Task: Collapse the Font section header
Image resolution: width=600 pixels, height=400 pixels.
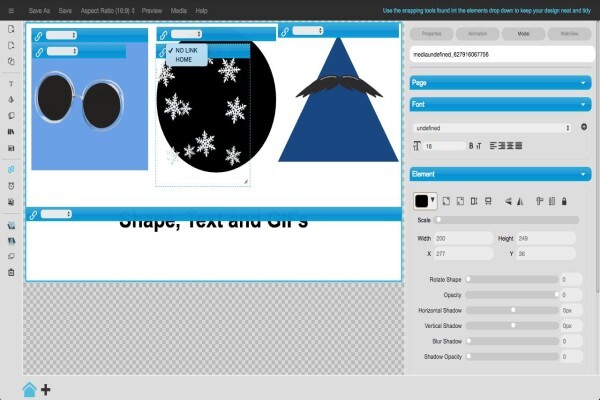Action: point(501,104)
